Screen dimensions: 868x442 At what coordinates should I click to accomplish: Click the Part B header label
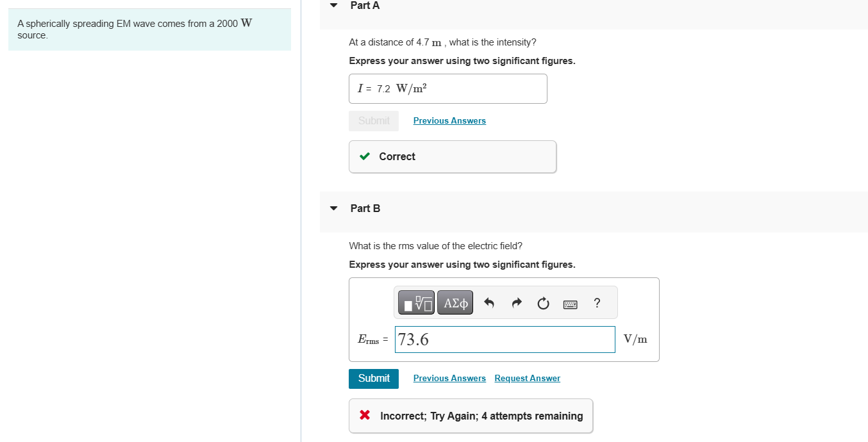[365, 208]
